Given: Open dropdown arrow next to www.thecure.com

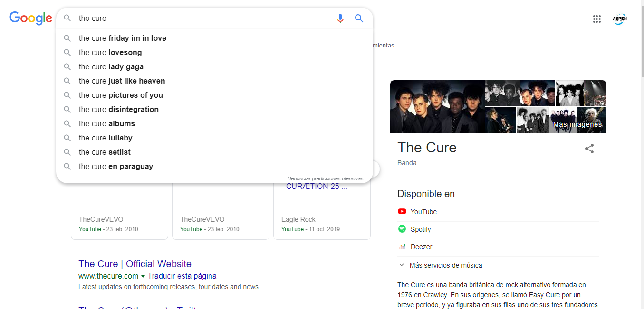Looking at the screenshot, I should click(x=143, y=276).
